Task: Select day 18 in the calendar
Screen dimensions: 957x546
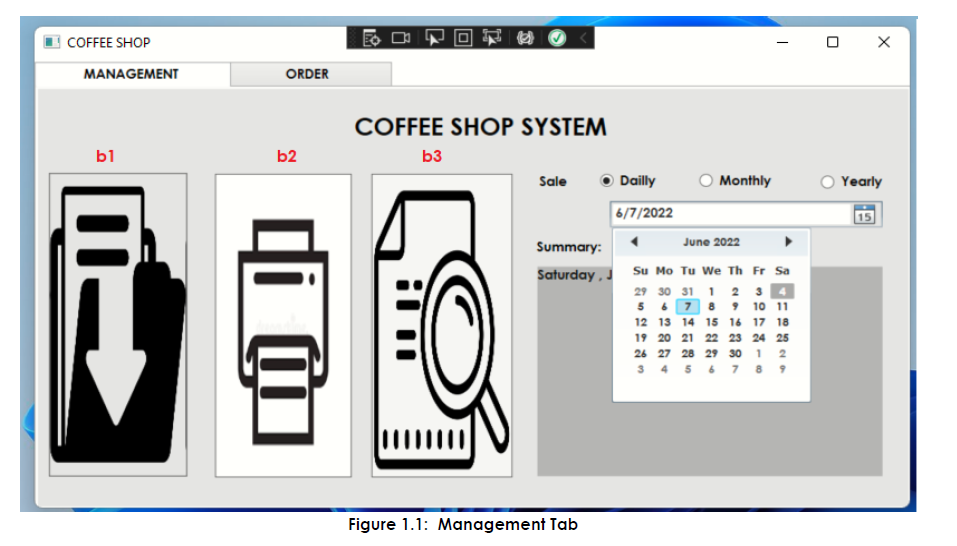Action: coord(782,322)
